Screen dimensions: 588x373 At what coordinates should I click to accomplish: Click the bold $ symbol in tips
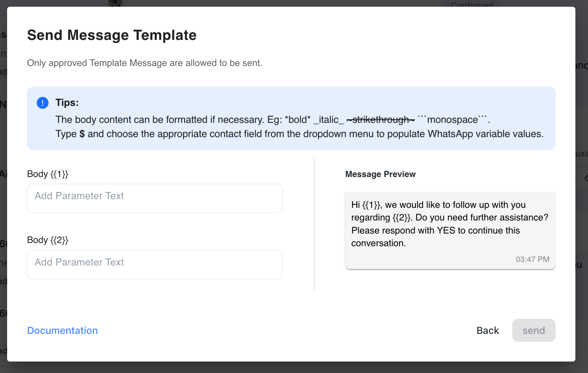coord(82,134)
